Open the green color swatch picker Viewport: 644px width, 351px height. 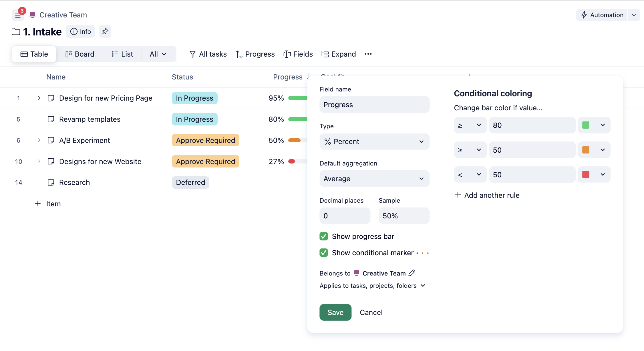(x=594, y=125)
